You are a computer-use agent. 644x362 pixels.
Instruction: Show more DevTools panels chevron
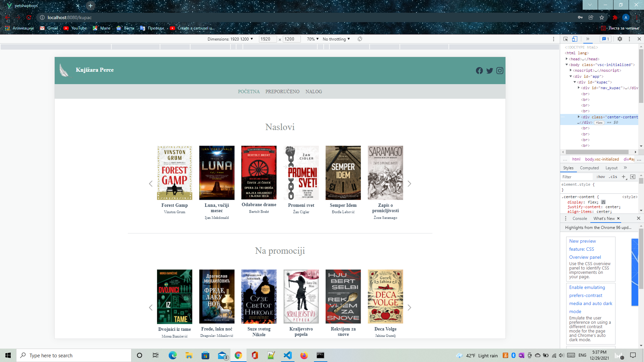click(588, 39)
